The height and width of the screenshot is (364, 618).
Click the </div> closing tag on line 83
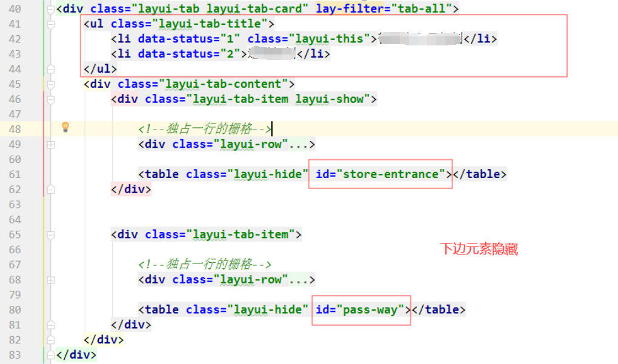76,354
